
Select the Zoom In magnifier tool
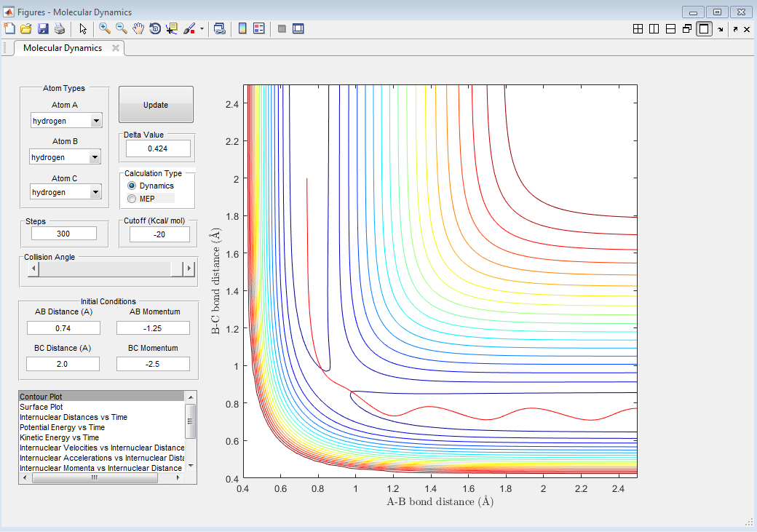[105, 28]
